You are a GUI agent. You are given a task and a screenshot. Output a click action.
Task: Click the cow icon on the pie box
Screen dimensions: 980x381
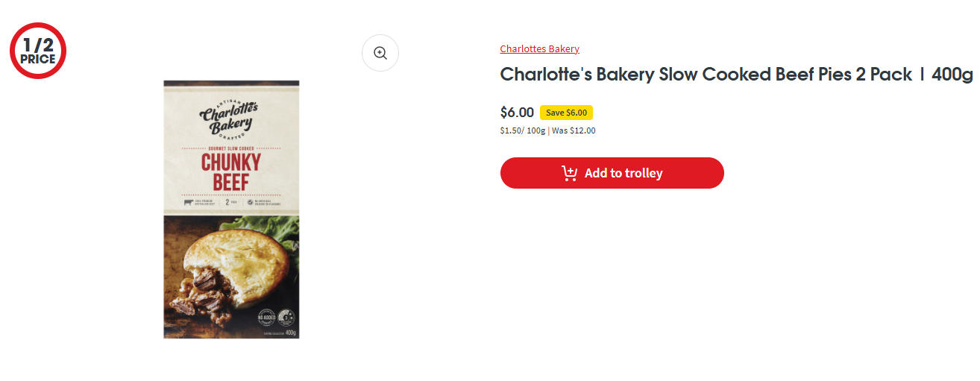click(188, 202)
